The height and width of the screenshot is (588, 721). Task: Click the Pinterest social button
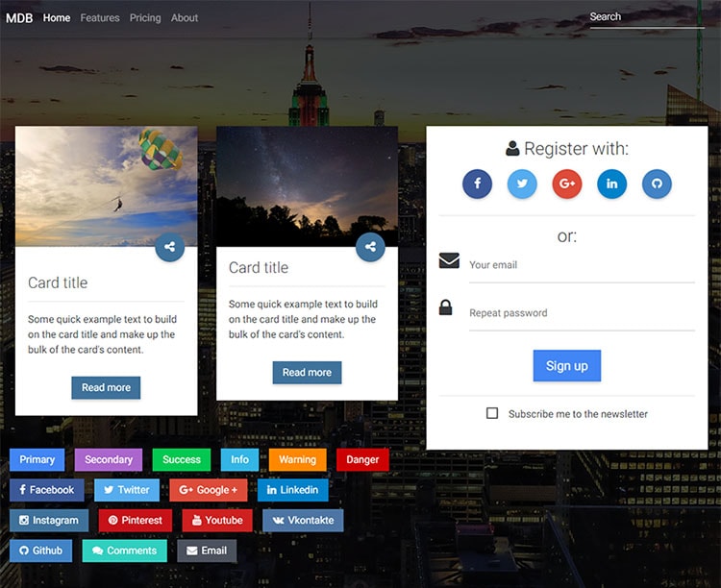135,520
